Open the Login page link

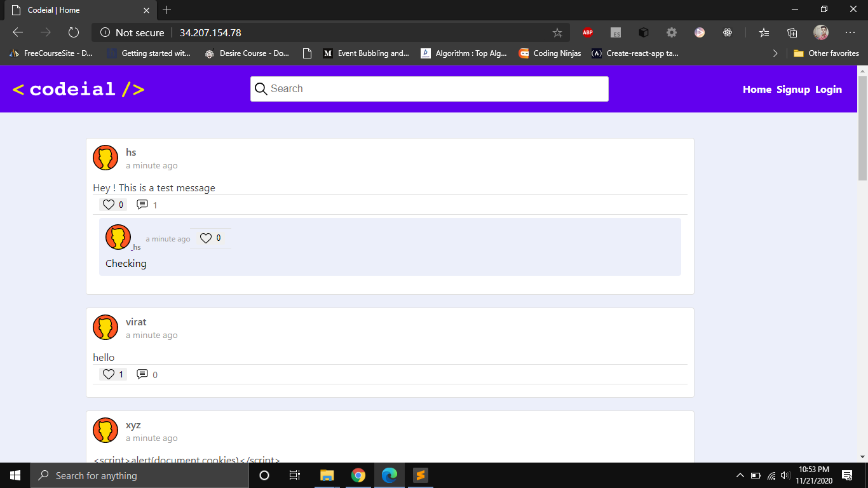tap(829, 90)
